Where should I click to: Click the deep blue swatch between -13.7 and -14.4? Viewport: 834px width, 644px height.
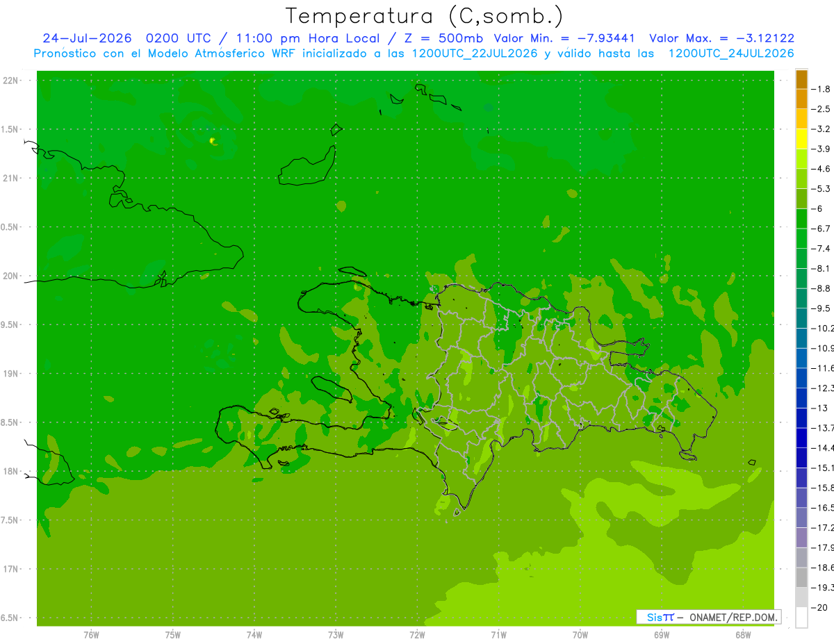[801, 438]
